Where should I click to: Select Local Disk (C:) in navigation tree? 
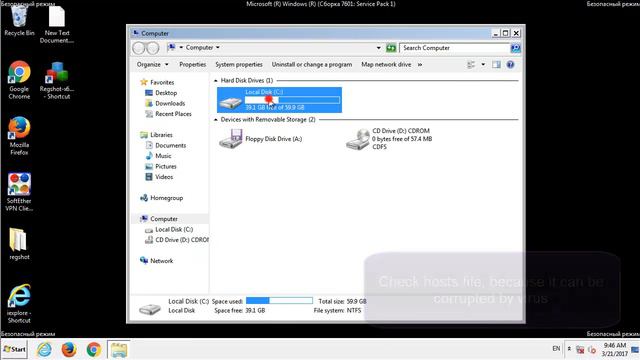coord(174,229)
